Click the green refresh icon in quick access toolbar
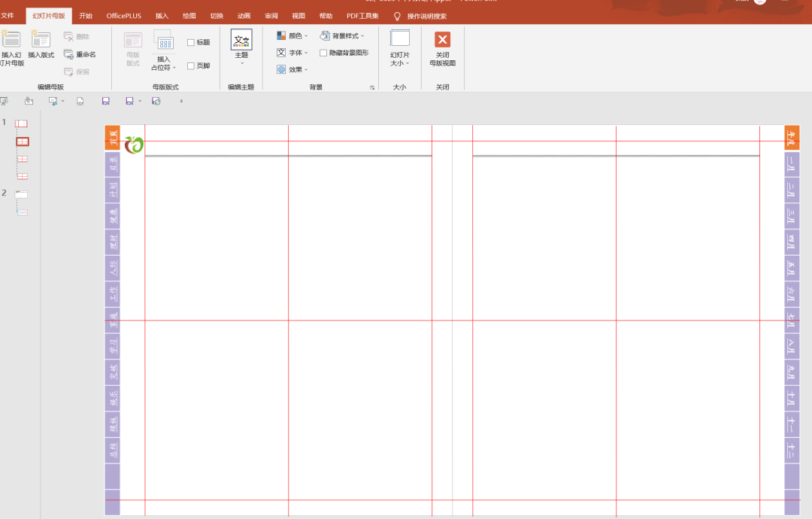This screenshot has width=812, height=519. (156, 101)
